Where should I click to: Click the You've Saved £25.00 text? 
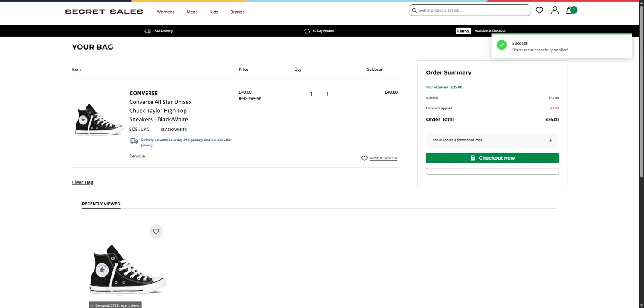444,87
